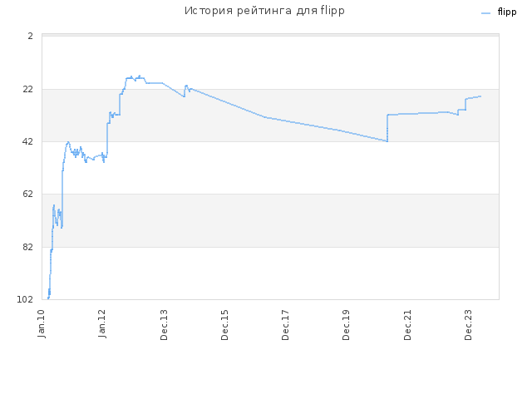Click the rating line's peak near rank 18
This screenshot has width=532, height=399.
coord(139,76)
